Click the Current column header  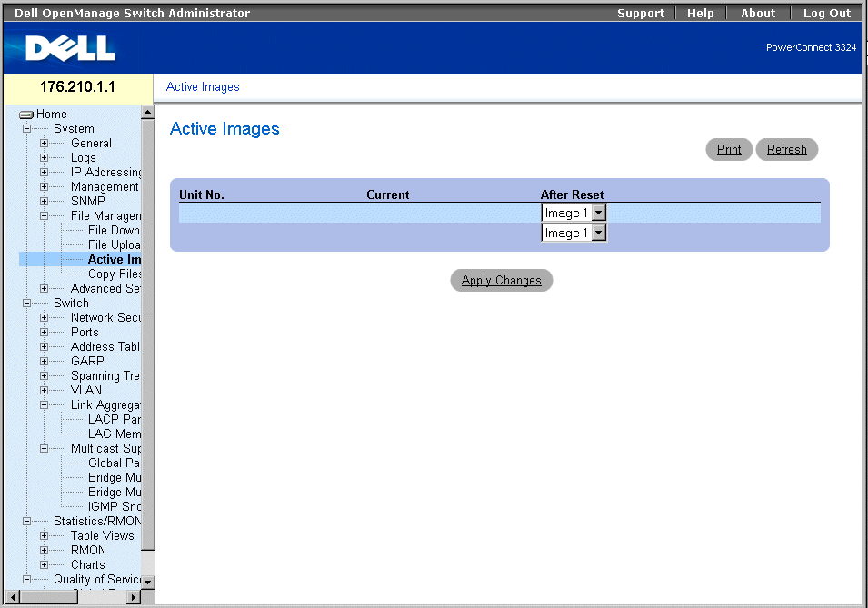click(x=387, y=194)
